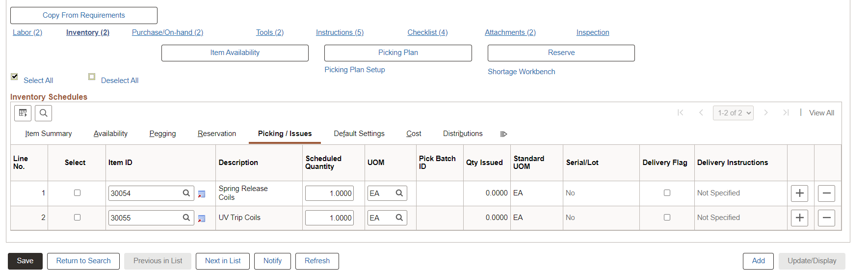Add row after line 2 plus icon

coord(799,218)
